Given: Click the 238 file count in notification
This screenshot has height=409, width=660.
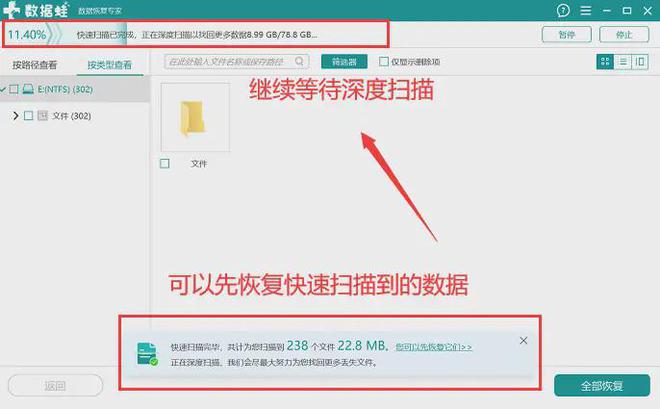Looking at the screenshot, I should (297, 346).
